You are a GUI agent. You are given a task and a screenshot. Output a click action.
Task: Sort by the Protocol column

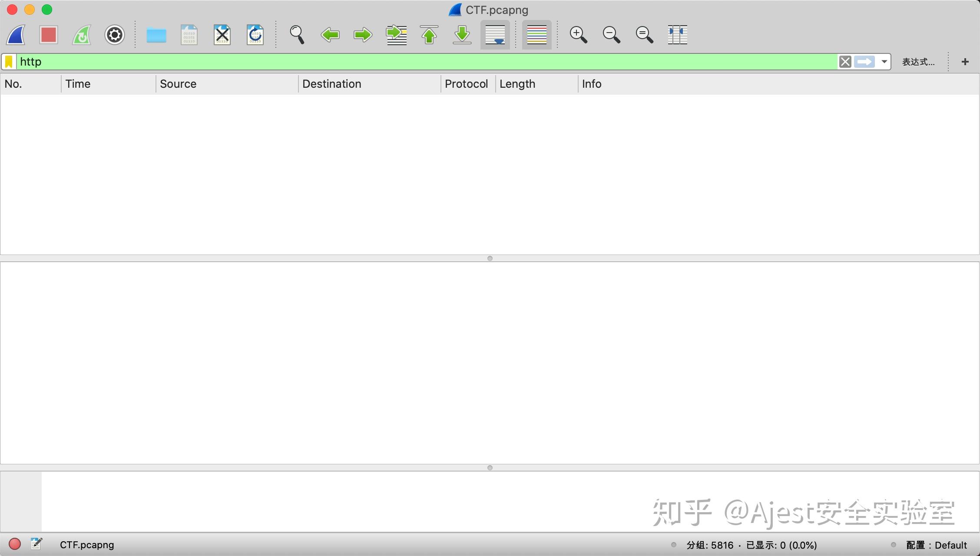pos(468,84)
